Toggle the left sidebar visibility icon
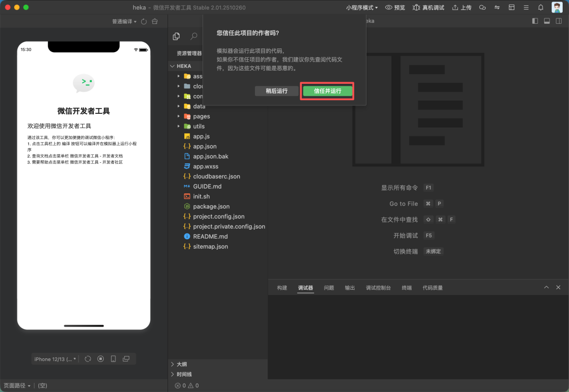The width and height of the screenshot is (569, 392). (534, 21)
